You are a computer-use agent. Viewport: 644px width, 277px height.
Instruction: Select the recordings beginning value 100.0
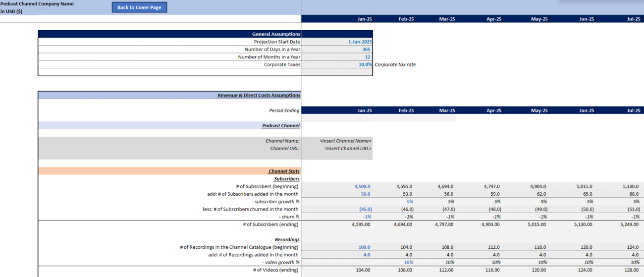[x=337, y=247]
